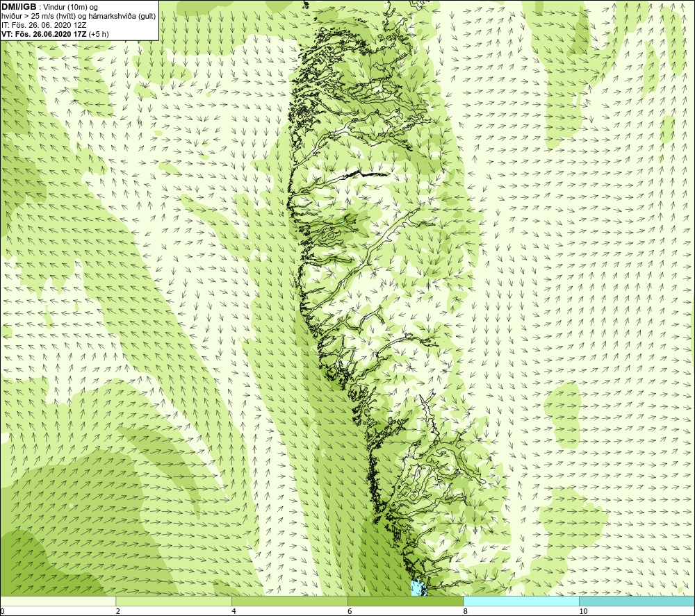Click the legend scale label '8'

[x=466, y=612]
